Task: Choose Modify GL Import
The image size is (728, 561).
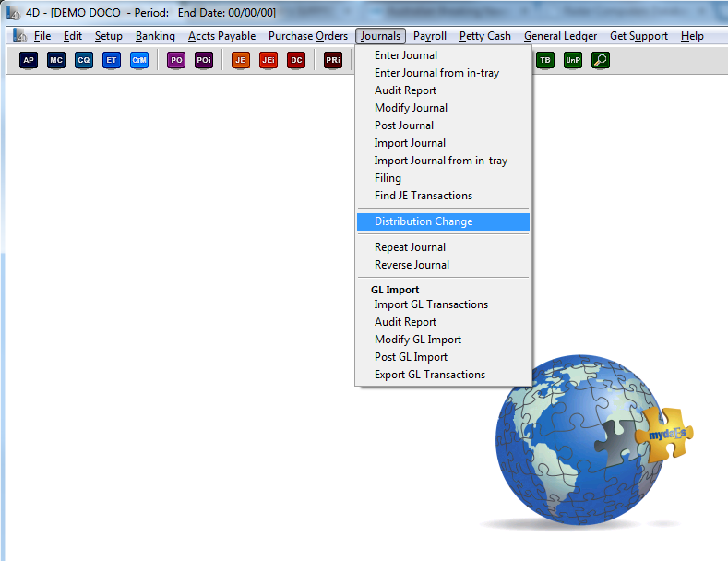Action: (x=444, y=340)
